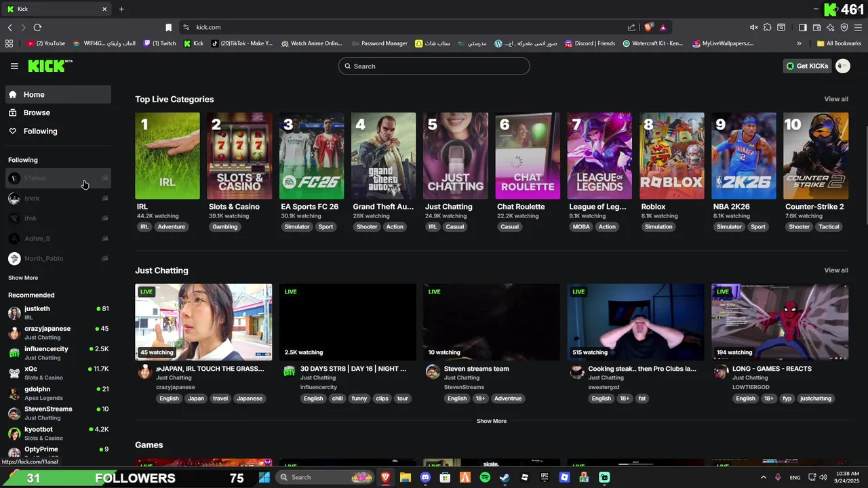Open the Roblox category card
This screenshot has width=868, height=488.
pyautogui.click(x=671, y=156)
